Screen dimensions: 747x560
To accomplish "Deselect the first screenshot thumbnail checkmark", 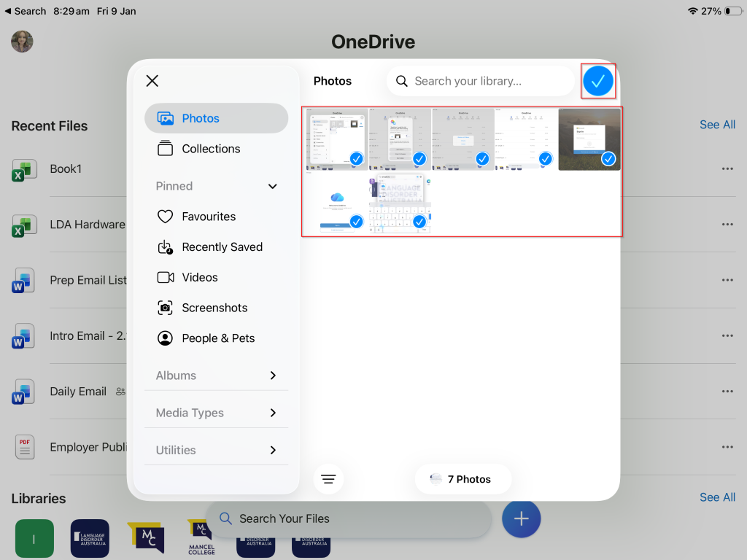I will click(x=356, y=158).
